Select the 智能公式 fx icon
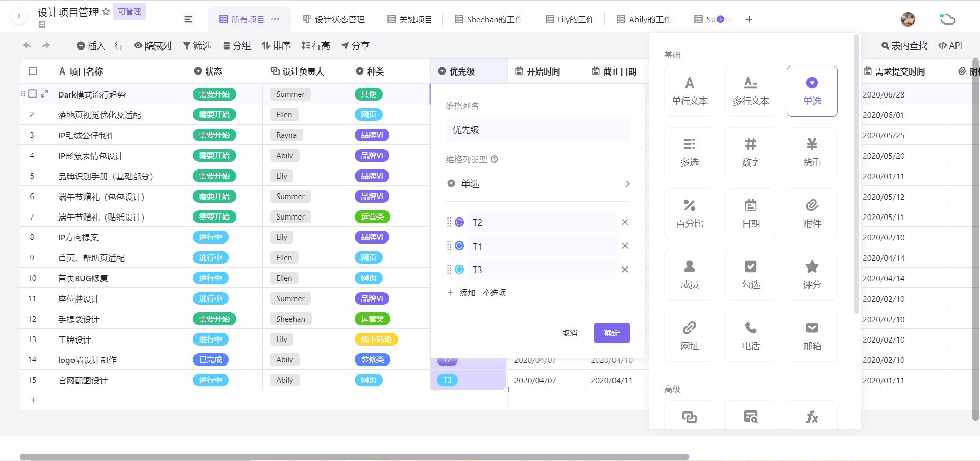The height and width of the screenshot is (461, 980). tap(812, 417)
